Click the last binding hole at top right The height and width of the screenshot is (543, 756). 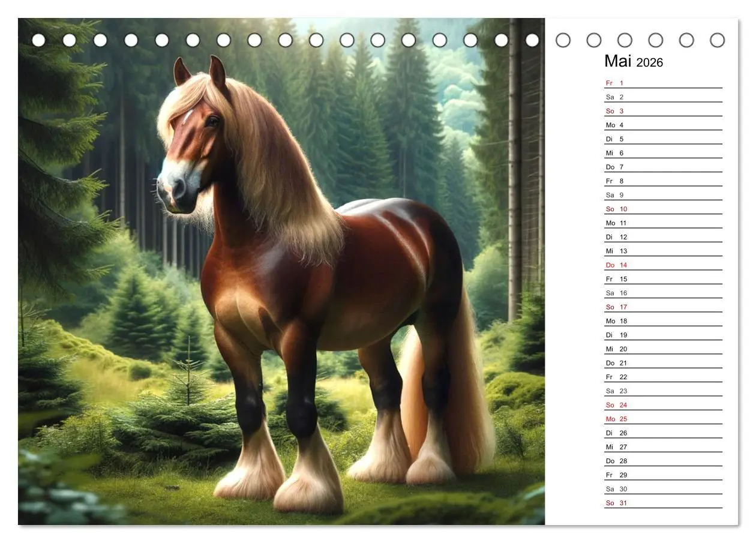coord(717,40)
